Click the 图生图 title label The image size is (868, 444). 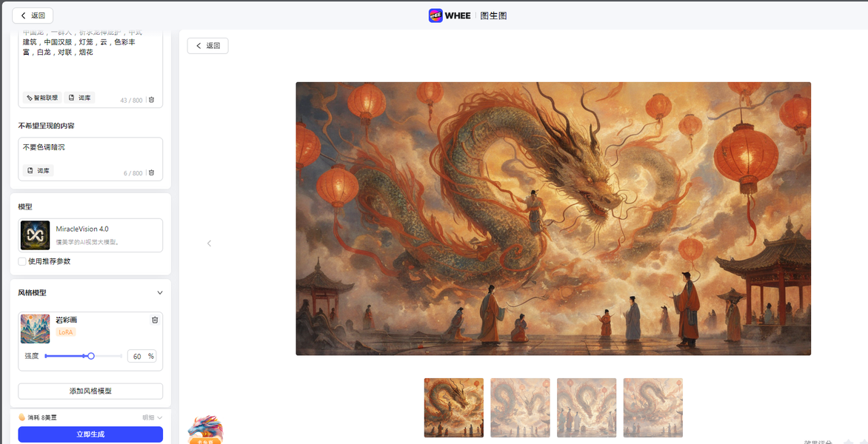click(x=493, y=16)
